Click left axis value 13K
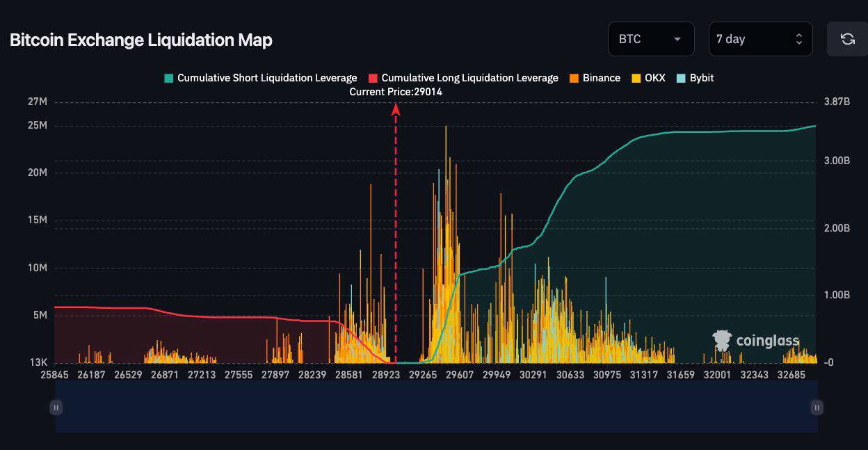The width and height of the screenshot is (868, 450). tap(38, 363)
